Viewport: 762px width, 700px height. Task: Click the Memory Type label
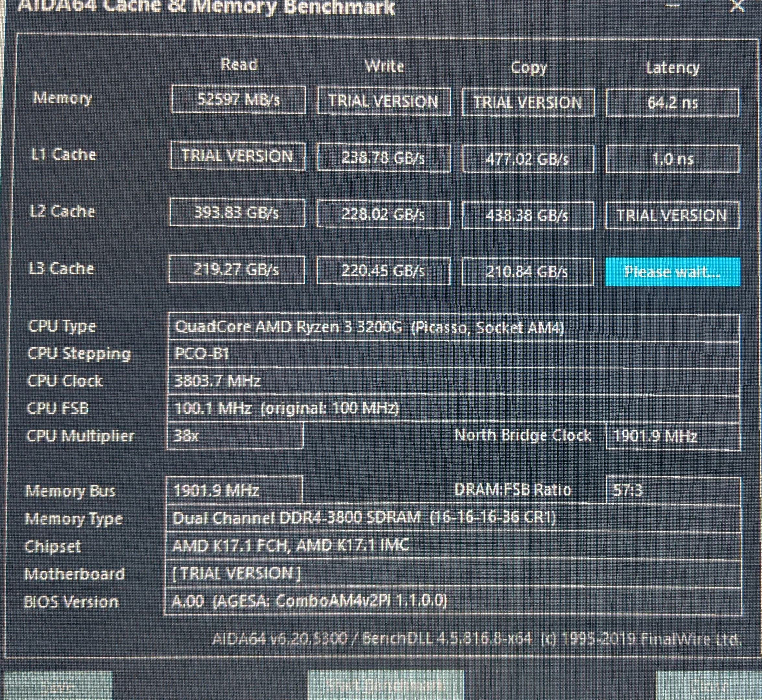coord(74,519)
